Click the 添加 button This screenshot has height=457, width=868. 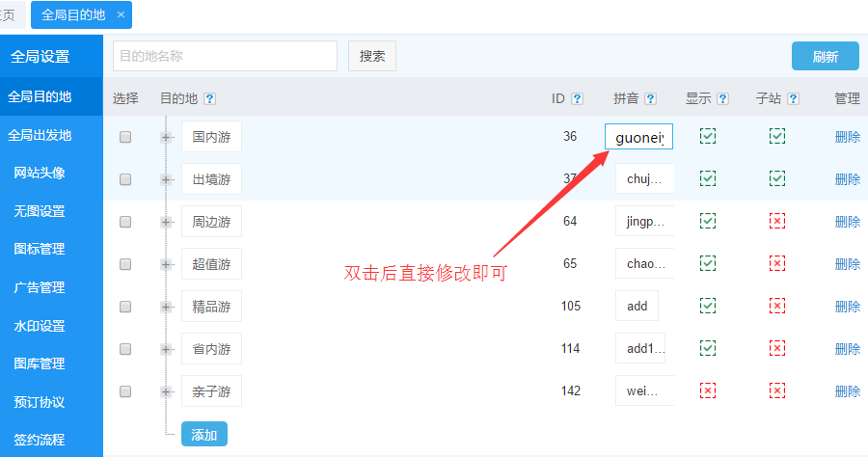(x=203, y=435)
